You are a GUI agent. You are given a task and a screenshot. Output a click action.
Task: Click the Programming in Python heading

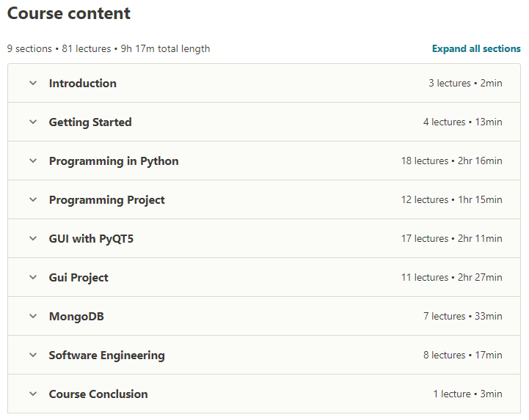114,161
